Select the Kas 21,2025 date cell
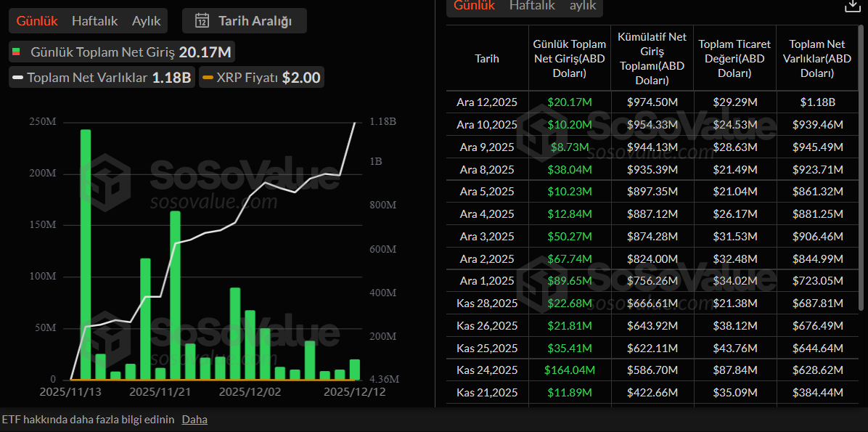 487,393
